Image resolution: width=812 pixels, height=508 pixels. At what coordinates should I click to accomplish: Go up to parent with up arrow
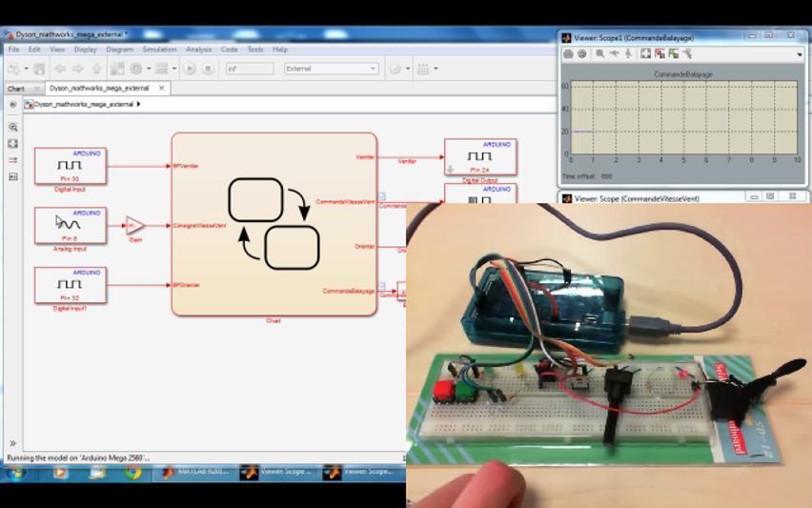(x=97, y=69)
